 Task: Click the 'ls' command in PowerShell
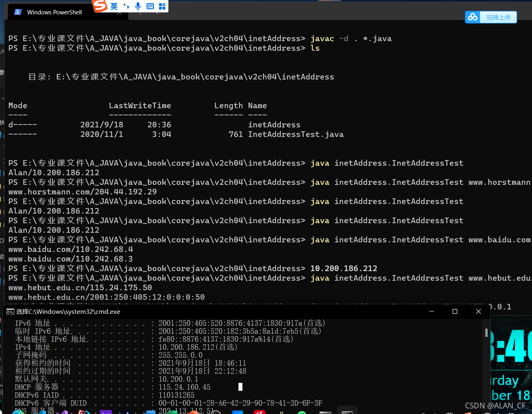[x=315, y=48]
